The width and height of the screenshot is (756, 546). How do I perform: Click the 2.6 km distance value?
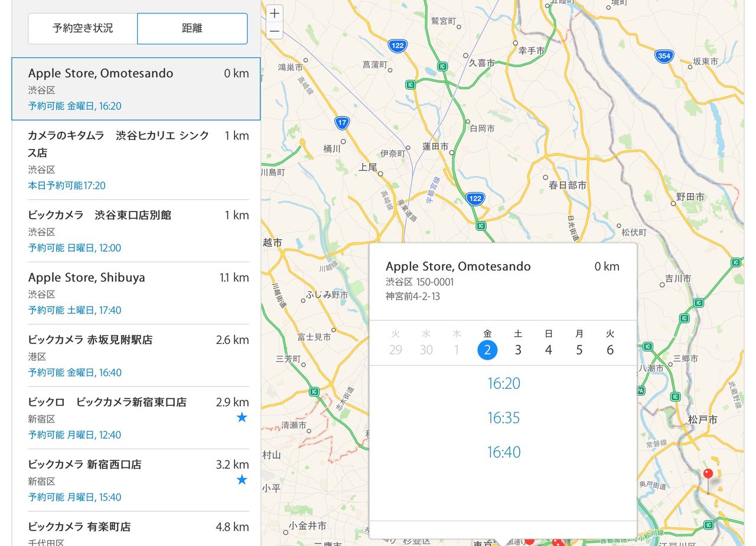pyautogui.click(x=232, y=340)
